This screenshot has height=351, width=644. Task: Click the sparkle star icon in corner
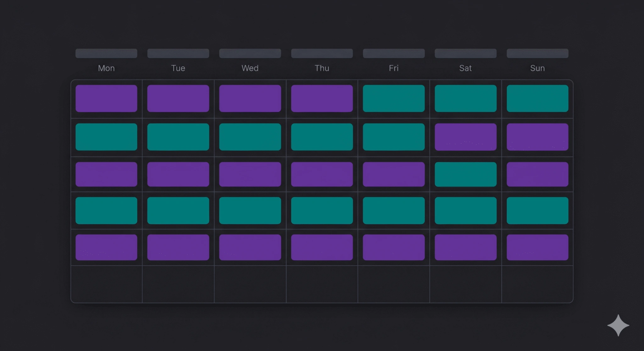(x=618, y=326)
